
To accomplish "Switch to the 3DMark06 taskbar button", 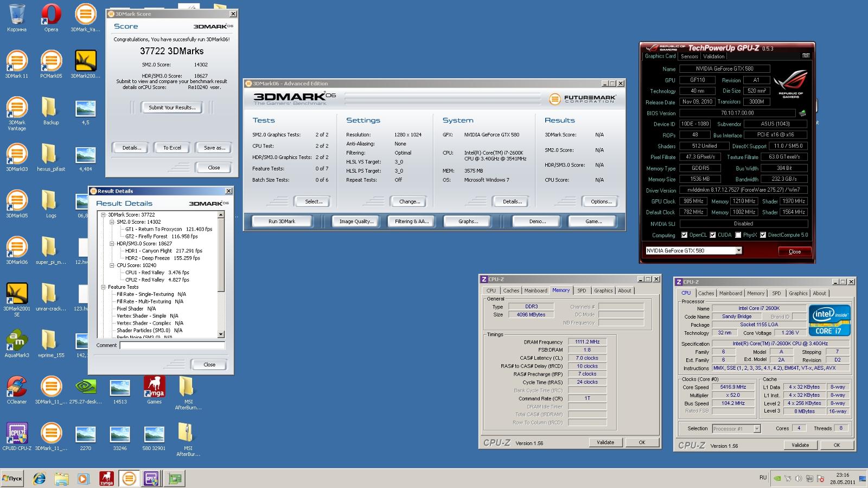I will coord(129,478).
